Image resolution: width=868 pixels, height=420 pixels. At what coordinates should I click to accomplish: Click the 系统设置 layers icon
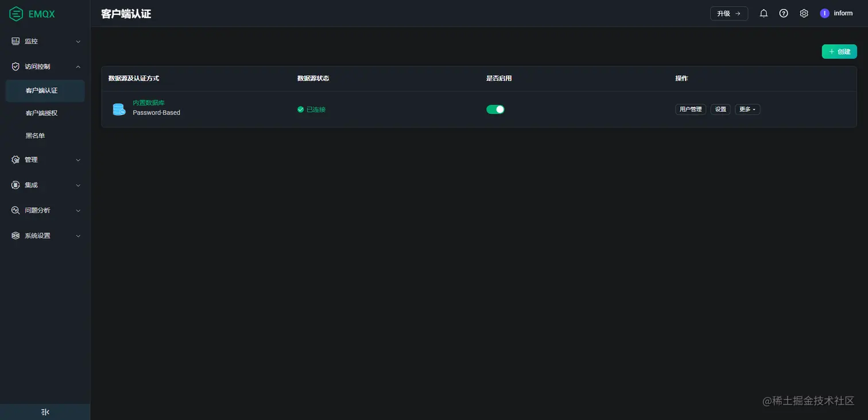(x=15, y=235)
